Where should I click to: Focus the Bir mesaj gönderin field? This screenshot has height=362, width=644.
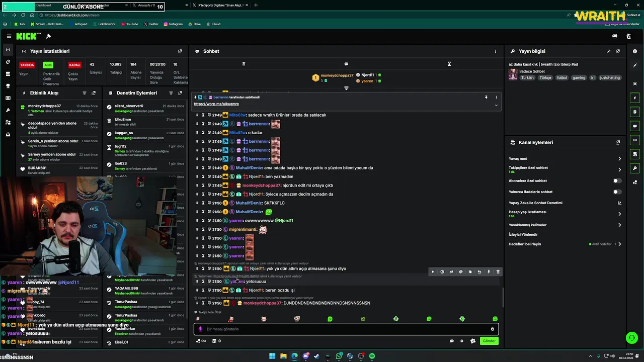(347, 329)
